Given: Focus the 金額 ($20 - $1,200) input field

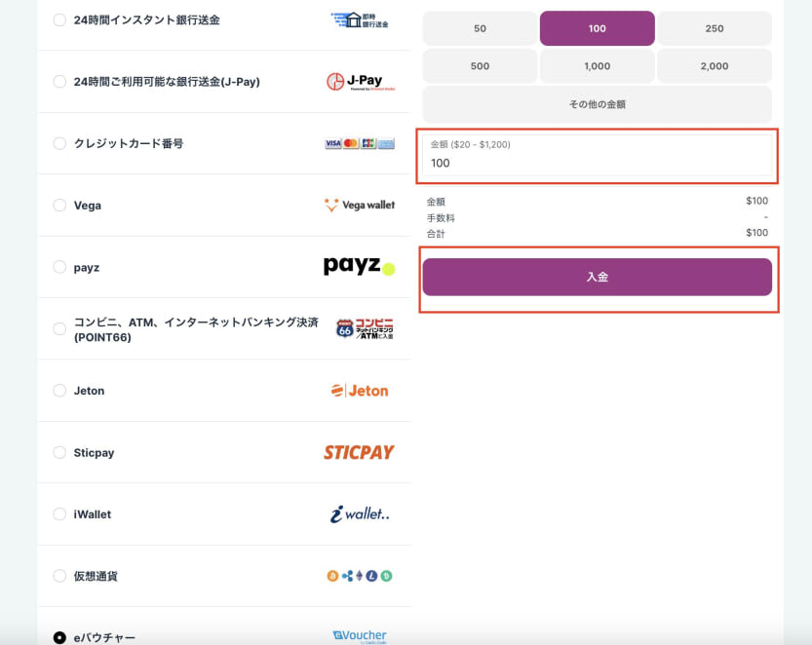Looking at the screenshot, I should tap(598, 156).
